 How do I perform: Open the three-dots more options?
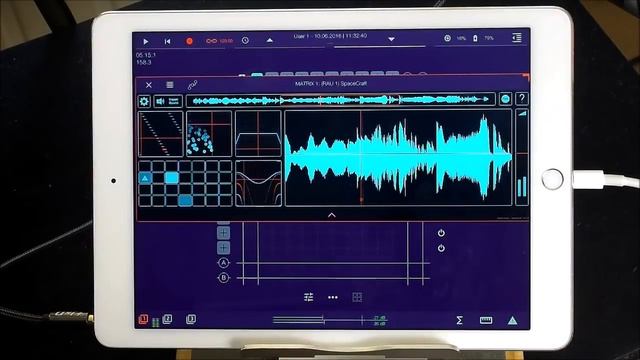[x=333, y=297]
